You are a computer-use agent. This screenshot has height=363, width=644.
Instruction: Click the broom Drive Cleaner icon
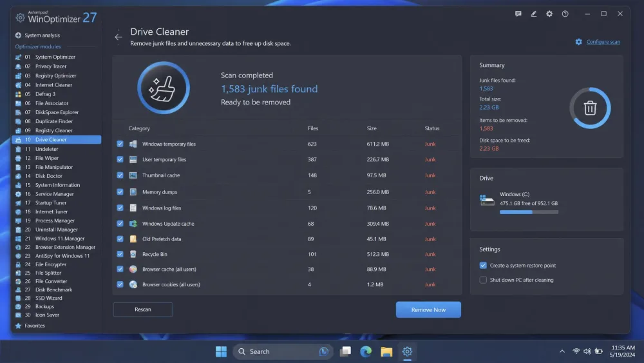point(164,88)
